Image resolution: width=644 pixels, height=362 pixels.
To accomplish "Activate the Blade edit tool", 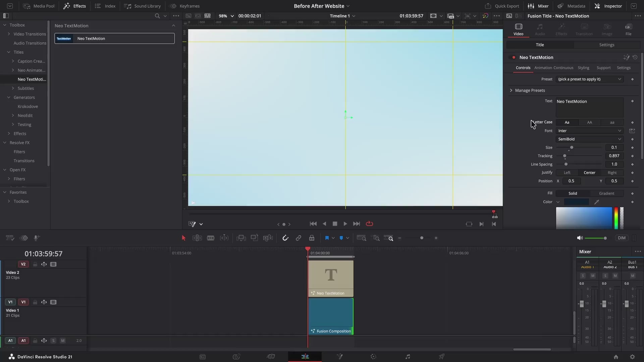I will click(211, 238).
